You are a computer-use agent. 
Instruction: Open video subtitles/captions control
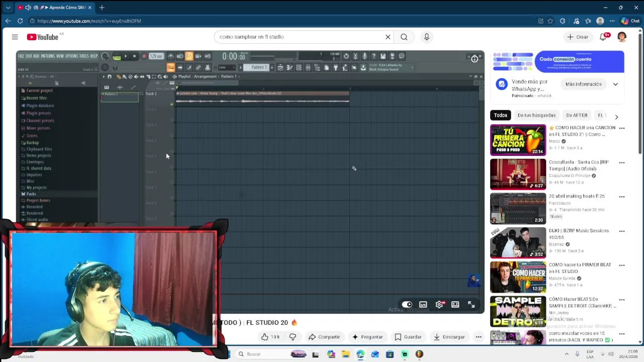[423, 305]
